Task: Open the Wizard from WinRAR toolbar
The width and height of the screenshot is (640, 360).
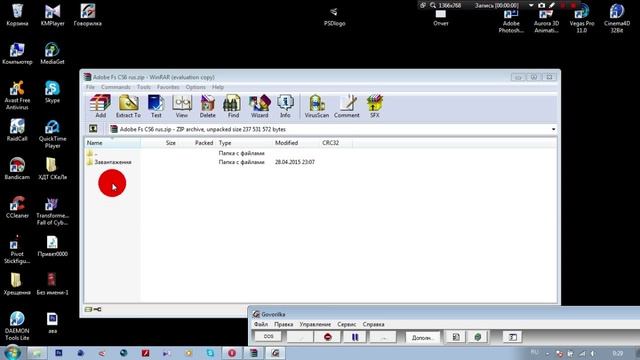Action: 260,106
